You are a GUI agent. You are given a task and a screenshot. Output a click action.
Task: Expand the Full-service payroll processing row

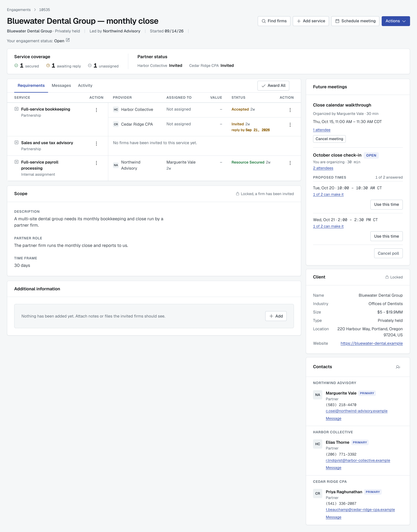tap(16, 162)
